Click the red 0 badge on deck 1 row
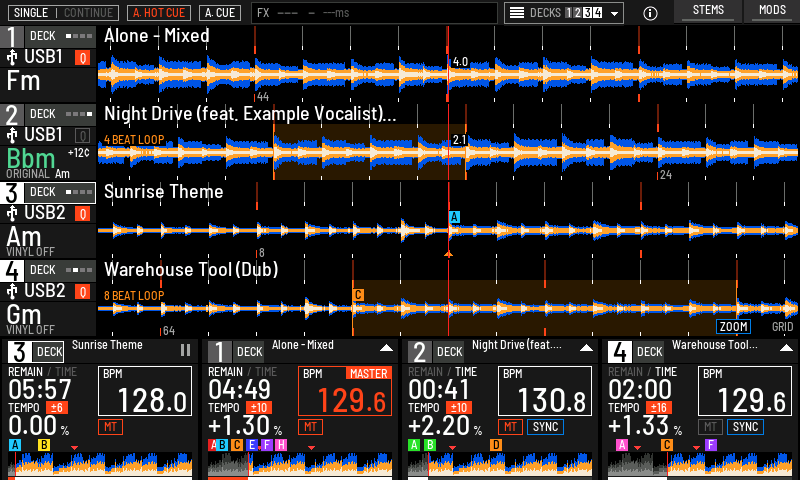This screenshot has height=480, width=800. tap(83, 58)
